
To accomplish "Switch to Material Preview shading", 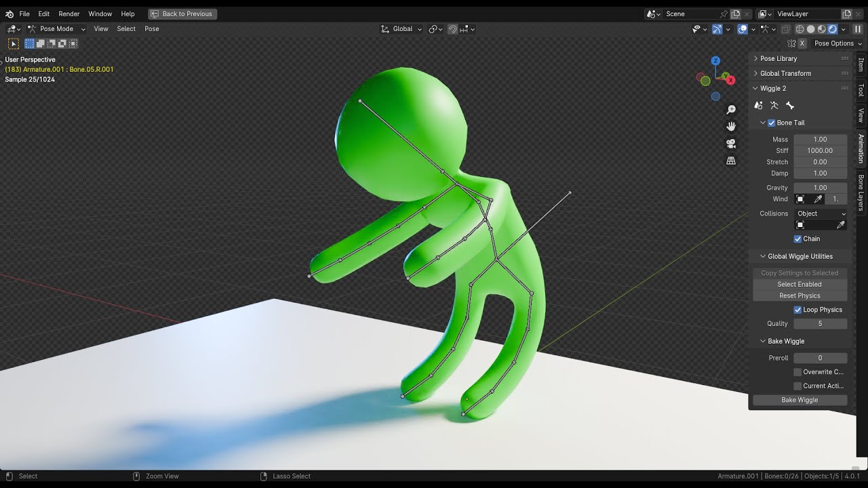I will 822,29.
